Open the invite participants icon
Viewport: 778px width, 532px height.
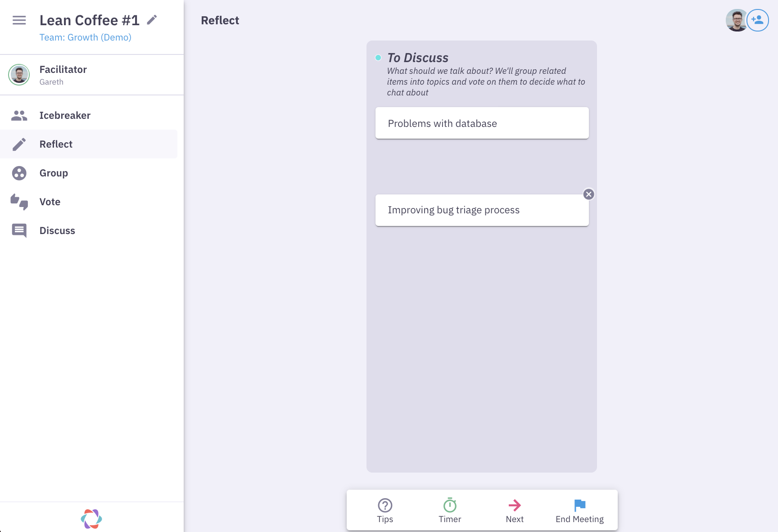pos(758,20)
